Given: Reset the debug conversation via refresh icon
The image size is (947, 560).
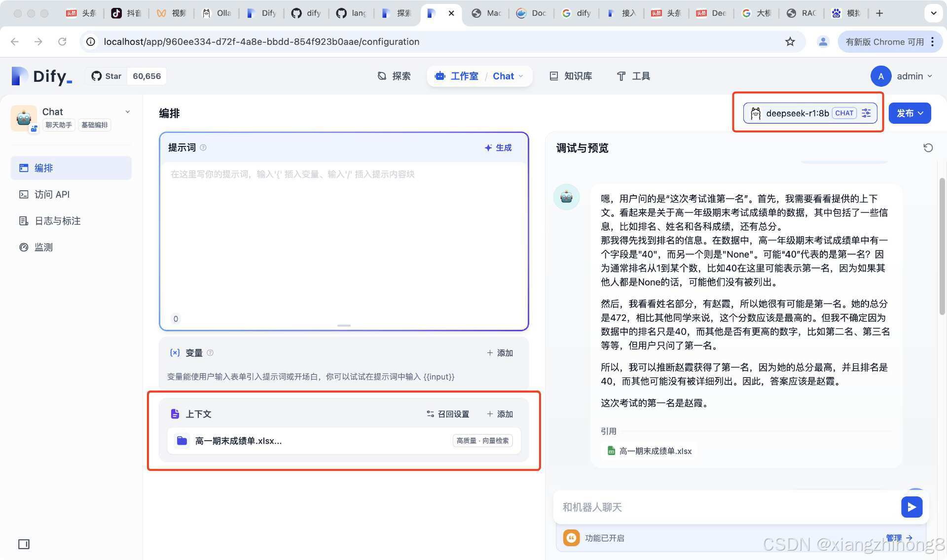Looking at the screenshot, I should tap(928, 147).
